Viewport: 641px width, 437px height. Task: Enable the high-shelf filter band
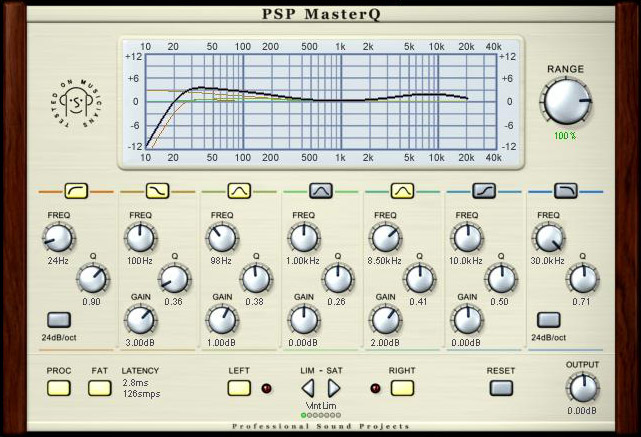(484, 191)
